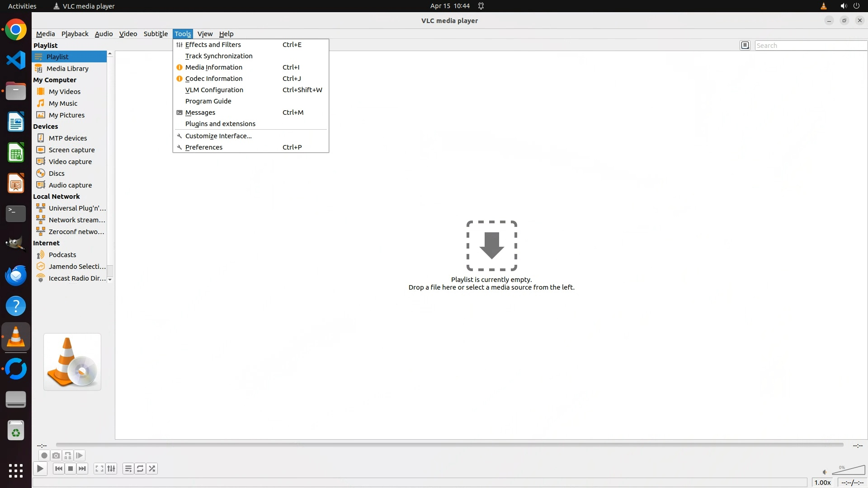Viewport: 868px width, 488px height.
Task: Click the playlist view mode icon
Action: [745, 45]
